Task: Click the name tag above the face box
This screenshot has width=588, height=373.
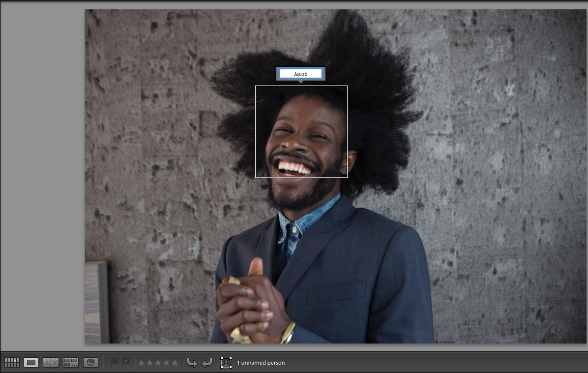Action: coord(300,74)
